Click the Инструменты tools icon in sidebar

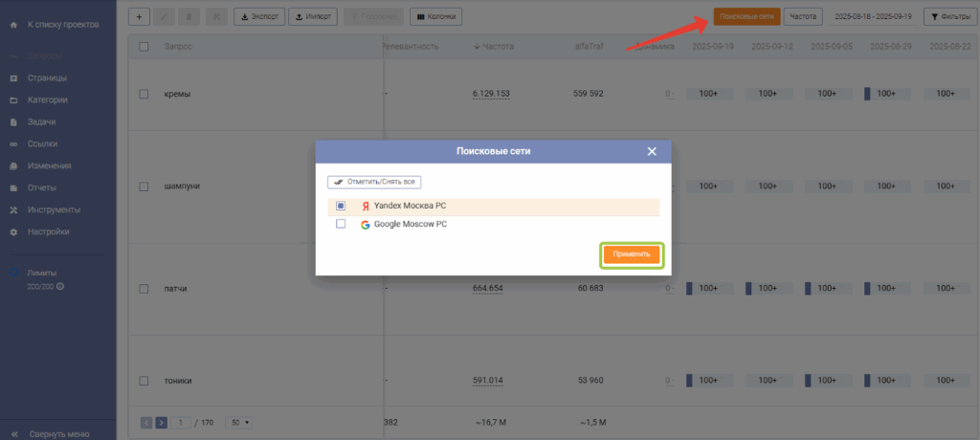tap(13, 209)
